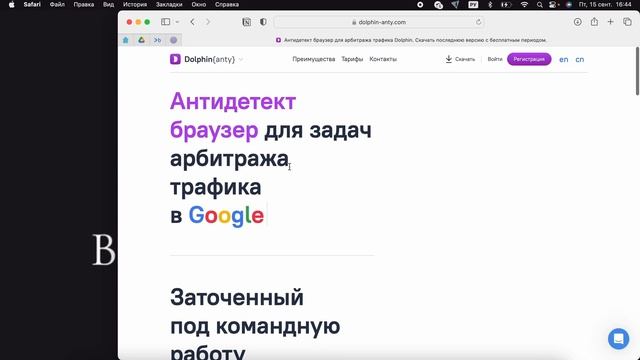Open the Справка menu
This screenshot has width=640, height=360.
[227, 5]
